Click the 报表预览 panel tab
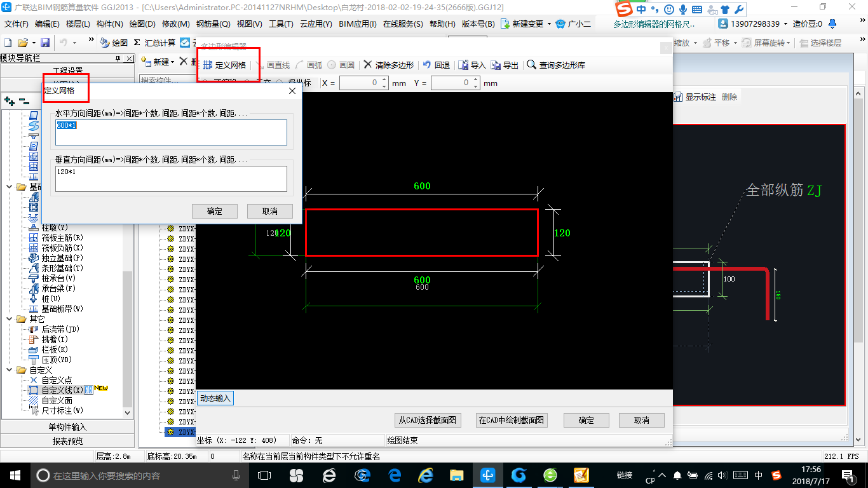 coord(67,441)
